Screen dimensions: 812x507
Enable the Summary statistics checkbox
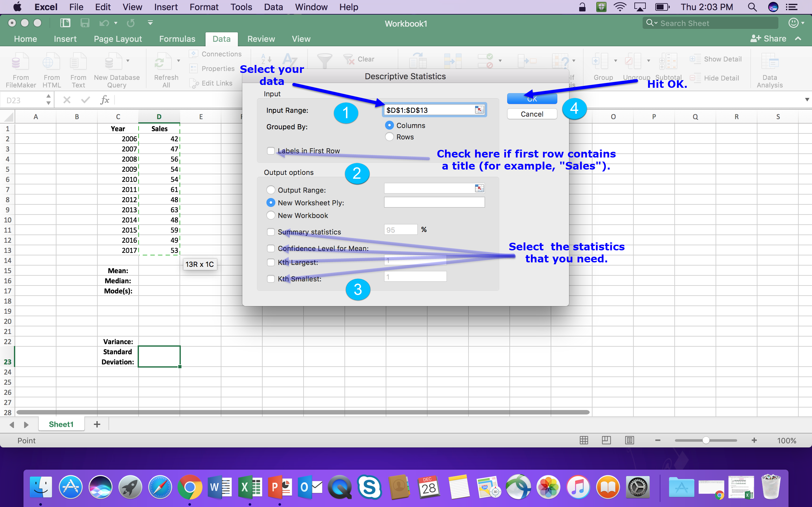(271, 232)
